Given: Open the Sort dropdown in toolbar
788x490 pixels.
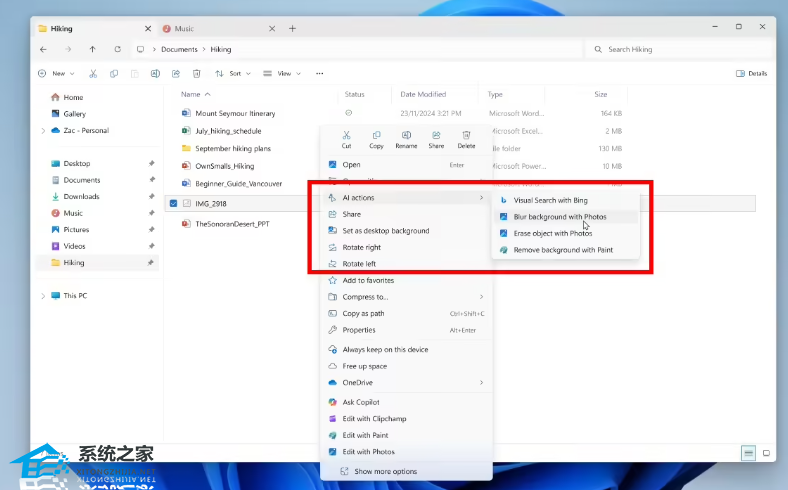Looking at the screenshot, I should point(234,73).
